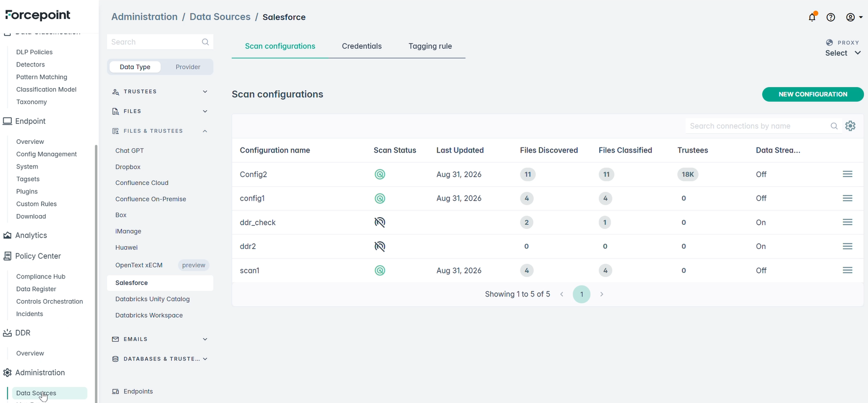Open Compliance Hub in Policy Center

[41, 277]
